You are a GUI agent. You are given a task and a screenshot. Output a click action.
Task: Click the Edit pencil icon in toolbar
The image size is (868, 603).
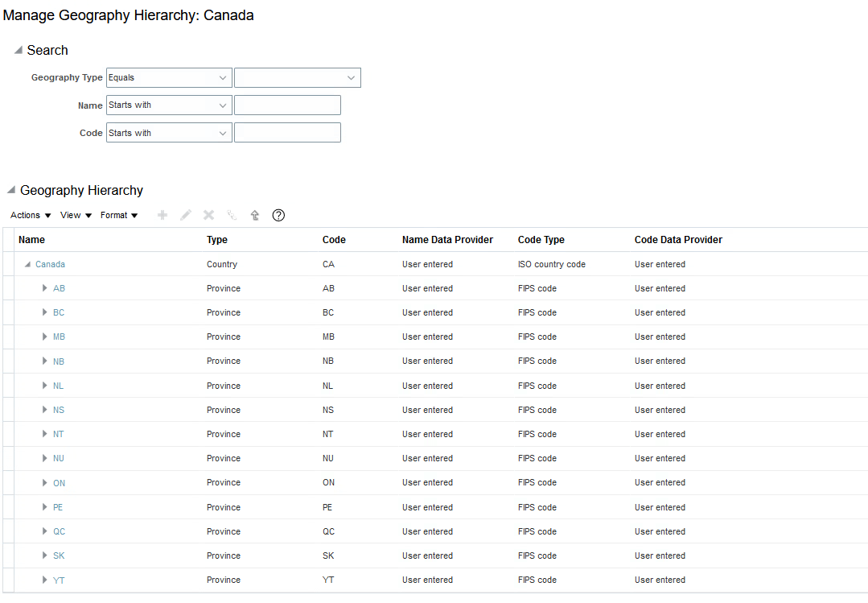point(186,215)
